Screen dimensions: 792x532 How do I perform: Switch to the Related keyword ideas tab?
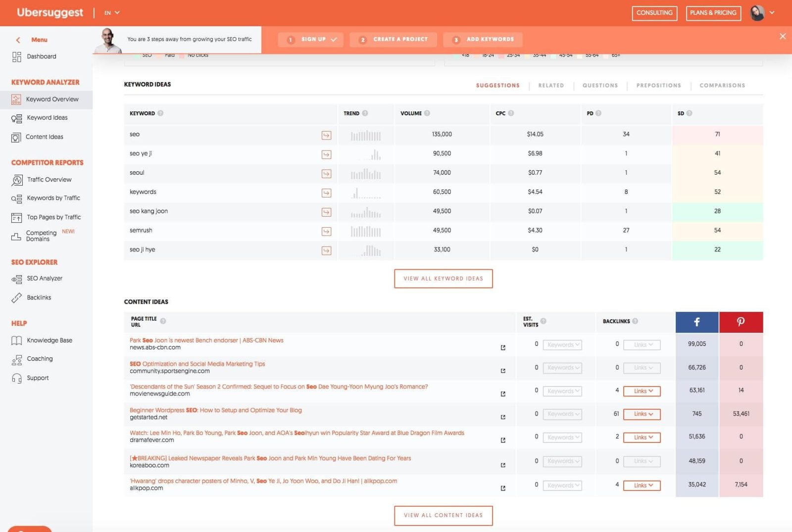tap(551, 86)
